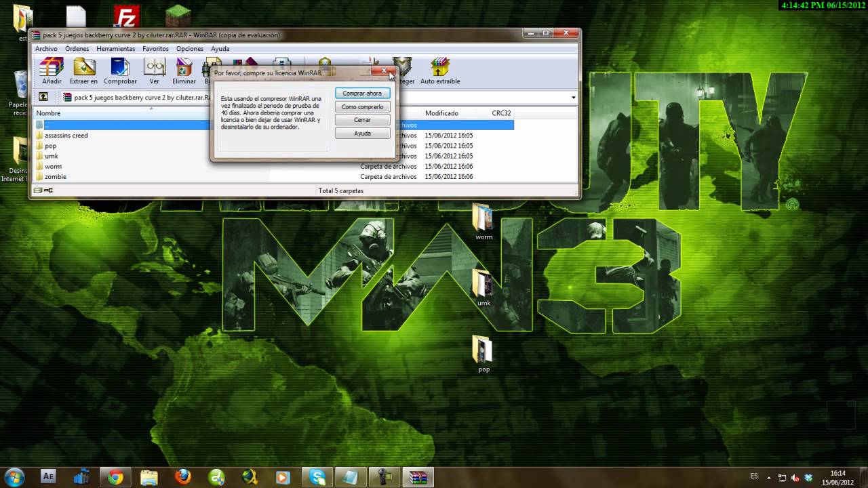Click the Auto extraíble toolbar icon

pyautogui.click(x=440, y=70)
